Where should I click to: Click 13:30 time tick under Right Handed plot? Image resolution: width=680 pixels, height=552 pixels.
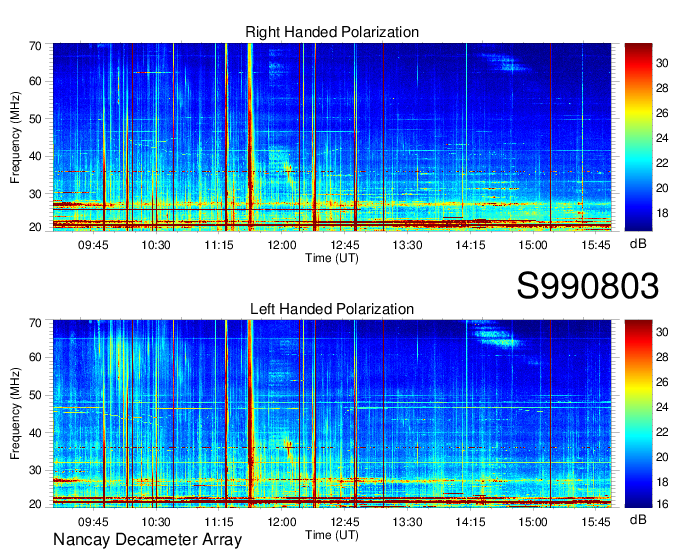point(407,245)
